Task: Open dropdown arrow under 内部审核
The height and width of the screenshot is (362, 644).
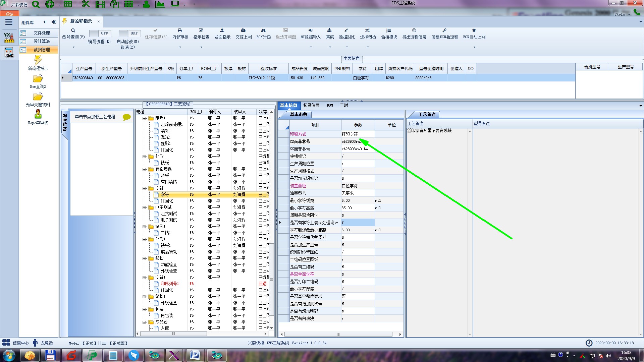Action: pos(180,47)
